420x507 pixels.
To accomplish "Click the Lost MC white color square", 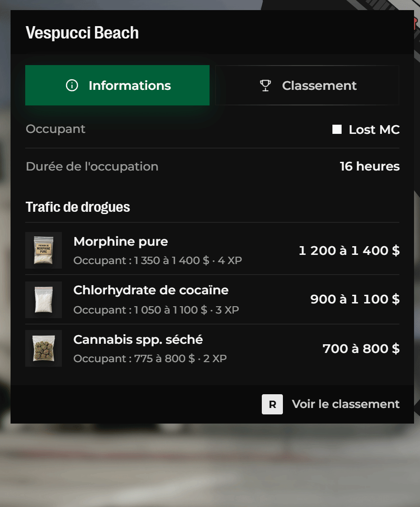I will pos(337,129).
